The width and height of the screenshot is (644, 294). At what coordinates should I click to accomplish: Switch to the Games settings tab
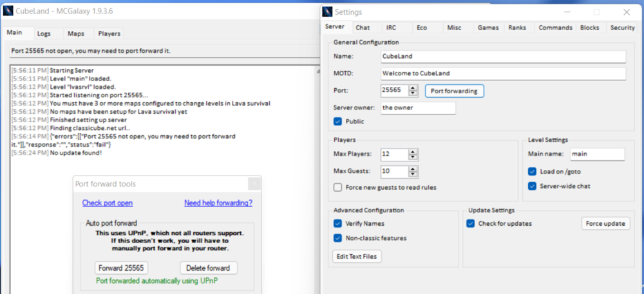coord(488,28)
